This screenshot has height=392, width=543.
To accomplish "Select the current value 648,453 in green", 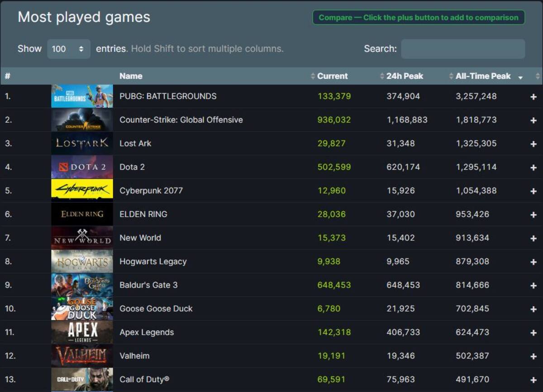I will [x=334, y=285].
